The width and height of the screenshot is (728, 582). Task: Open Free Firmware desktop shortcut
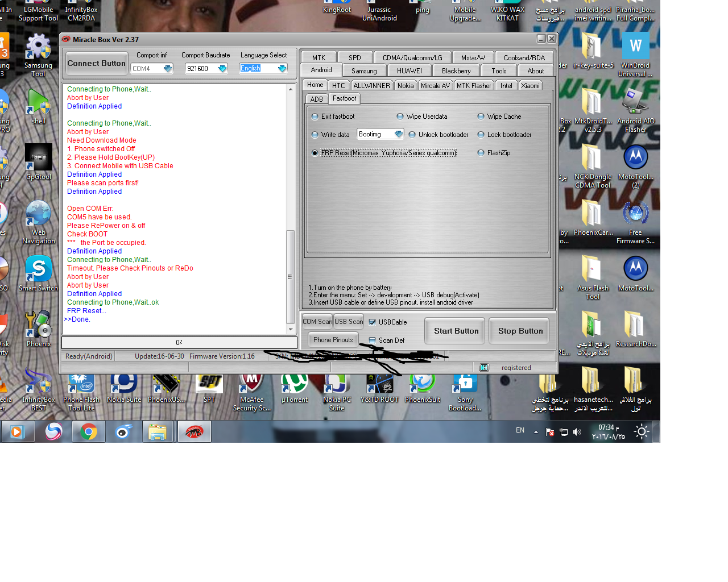635,222
